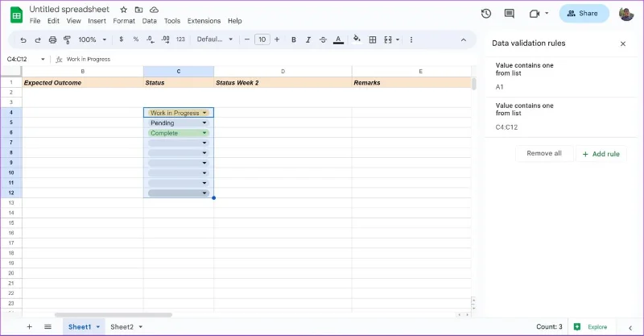Screen dimensions: 644x336
Task: Click the Redo icon in toolbar
Action: coord(38,39)
